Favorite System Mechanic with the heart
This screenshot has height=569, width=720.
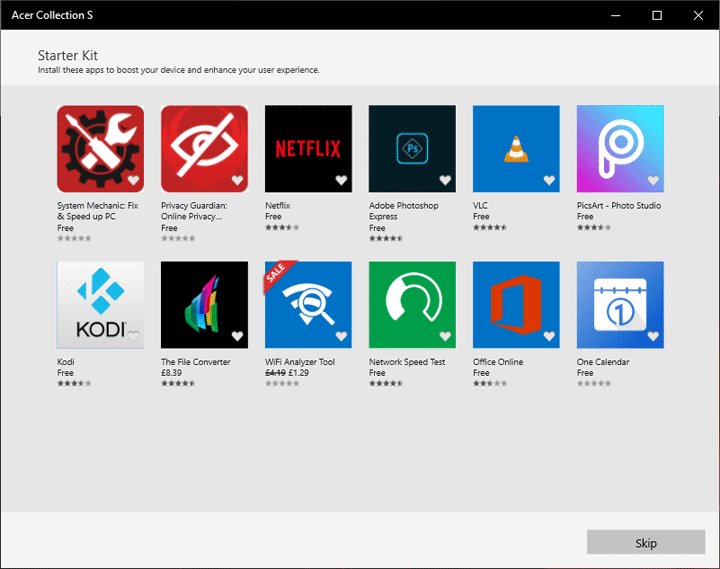133,180
